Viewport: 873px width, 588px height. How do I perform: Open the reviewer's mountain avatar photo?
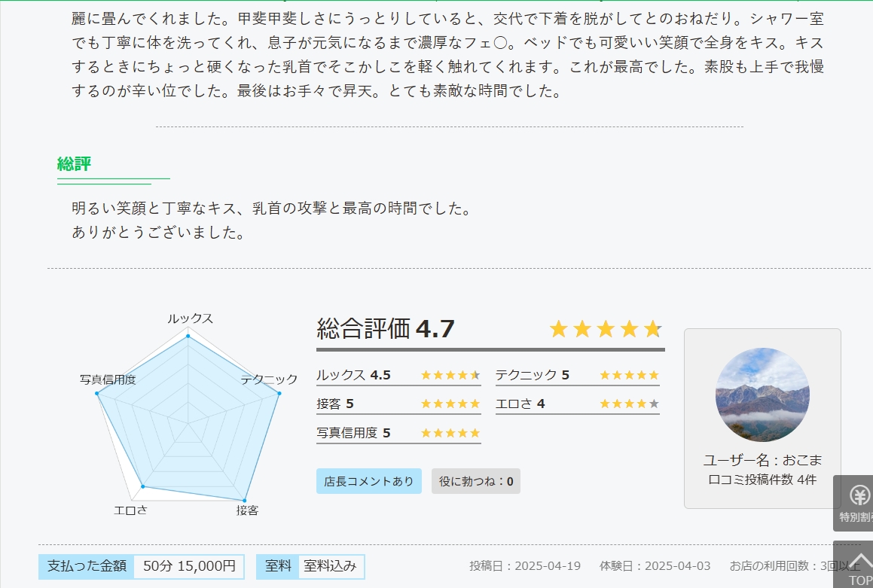762,395
